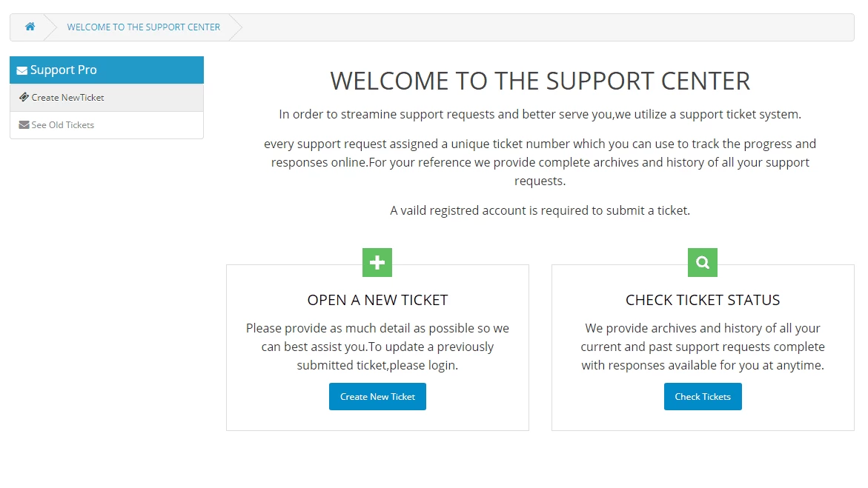The height and width of the screenshot is (488, 868).
Task: Select the Welcome To The Support Center breadcrumb
Action: [x=143, y=27]
